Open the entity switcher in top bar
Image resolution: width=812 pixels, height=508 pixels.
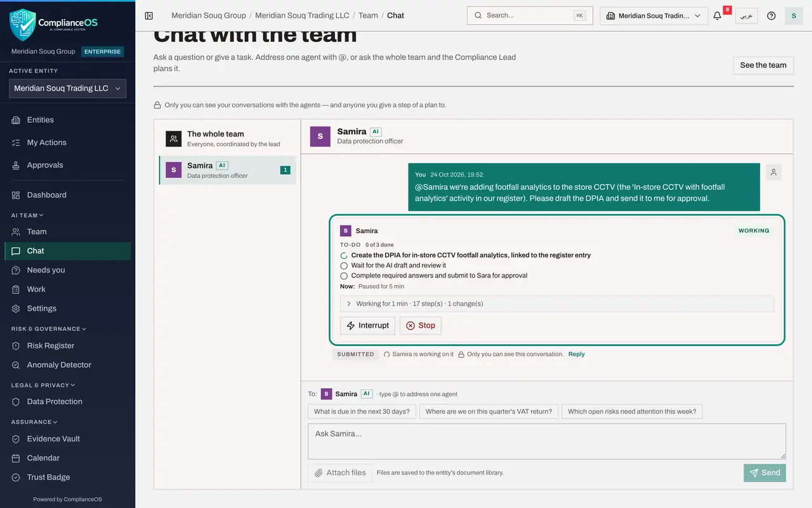(654, 16)
